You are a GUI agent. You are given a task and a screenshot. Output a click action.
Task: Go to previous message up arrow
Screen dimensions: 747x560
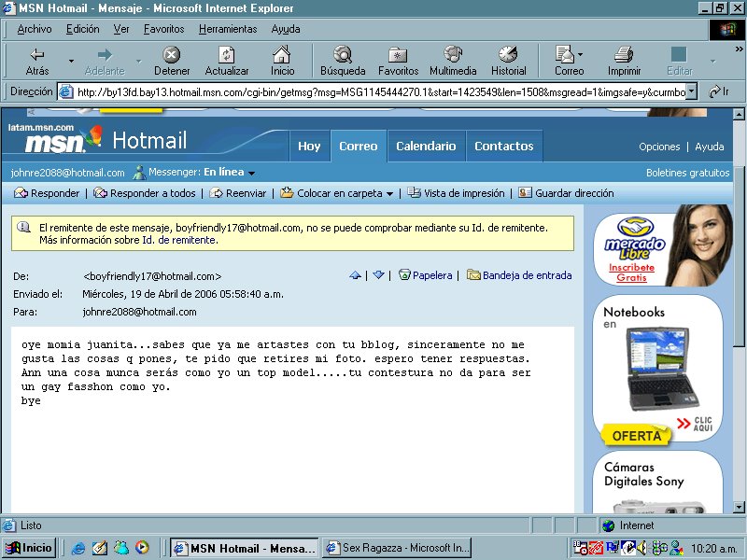click(355, 275)
